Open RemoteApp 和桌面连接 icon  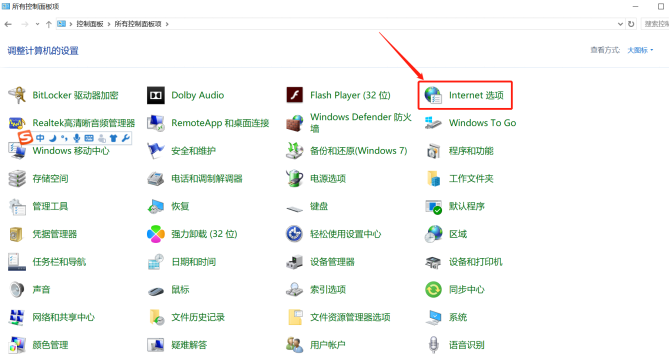coord(156,123)
